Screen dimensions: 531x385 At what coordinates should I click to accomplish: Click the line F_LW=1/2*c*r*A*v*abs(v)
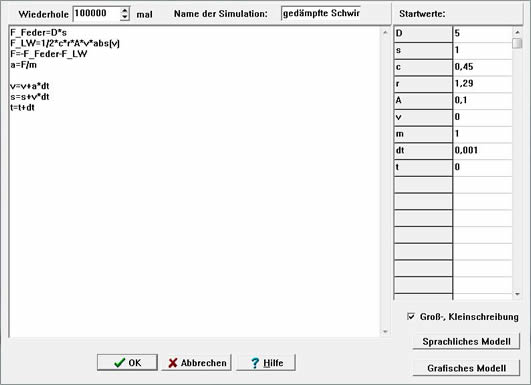pyautogui.click(x=65, y=43)
